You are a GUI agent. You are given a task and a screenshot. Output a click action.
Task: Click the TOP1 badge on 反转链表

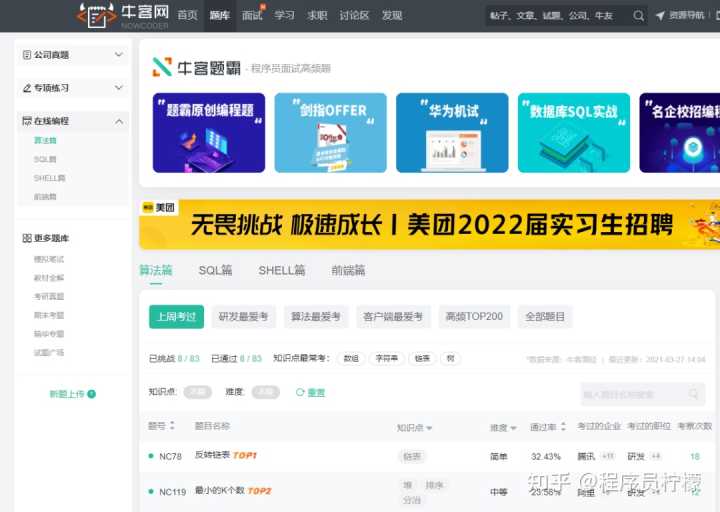(x=245, y=456)
